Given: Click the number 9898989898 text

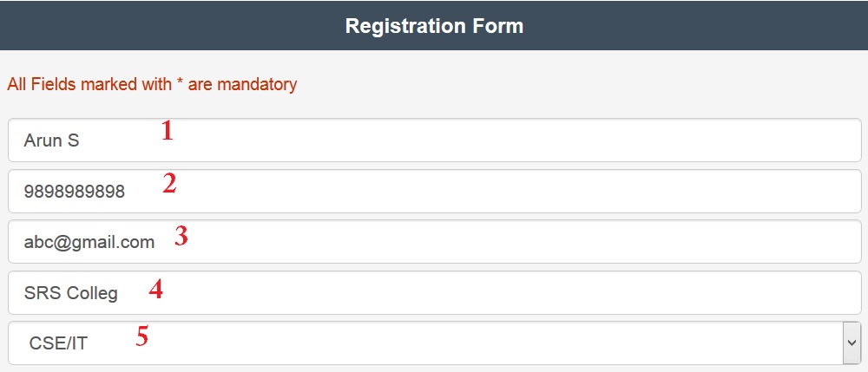Looking at the screenshot, I should (75, 192).
